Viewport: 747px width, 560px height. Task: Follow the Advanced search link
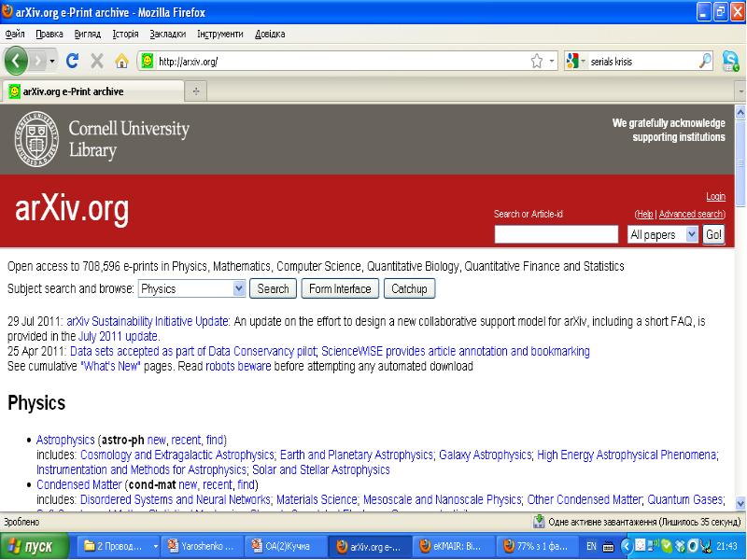[x=691, y=214]
